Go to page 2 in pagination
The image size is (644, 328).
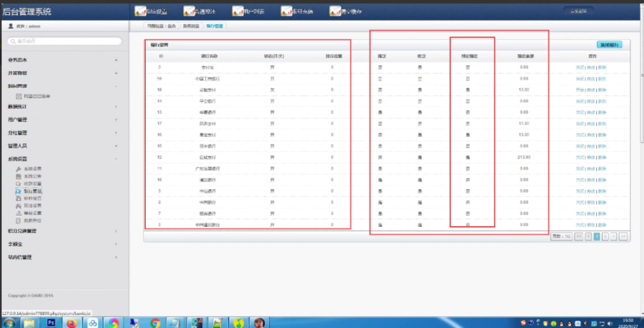[x=605, y=236]
